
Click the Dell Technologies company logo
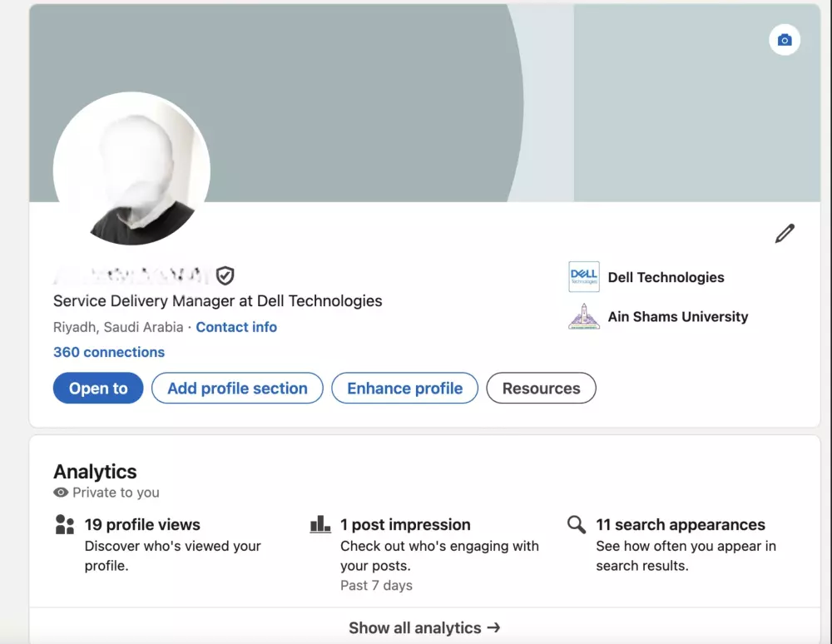click(583, 277)
